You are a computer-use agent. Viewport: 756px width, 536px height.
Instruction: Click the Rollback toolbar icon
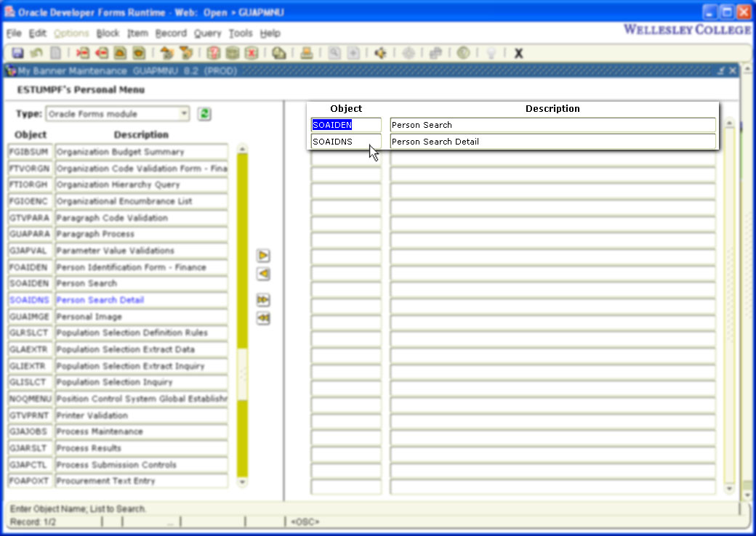(36, 53)
